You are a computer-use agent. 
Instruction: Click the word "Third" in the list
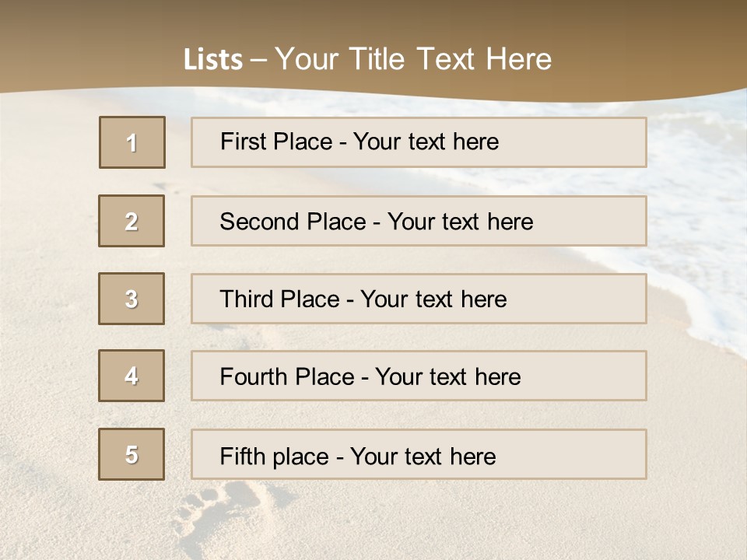point(247,299)
